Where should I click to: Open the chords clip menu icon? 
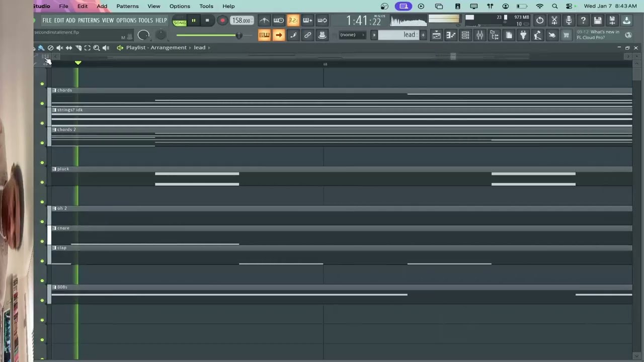click(54, 90)
